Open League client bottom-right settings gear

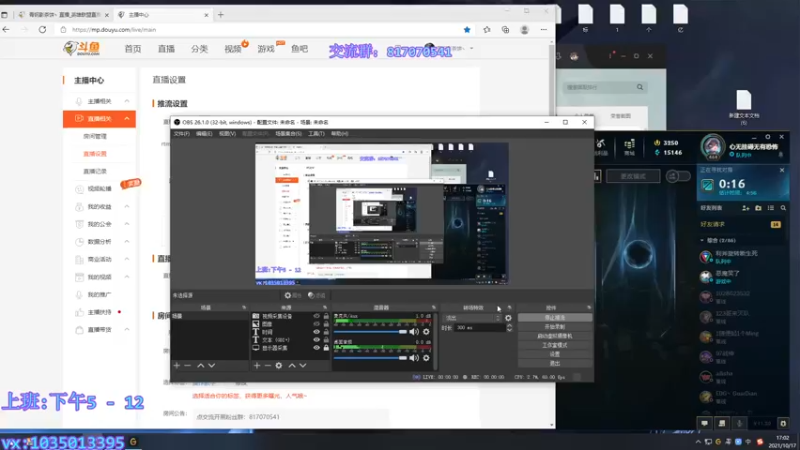(x=783, y=423)
